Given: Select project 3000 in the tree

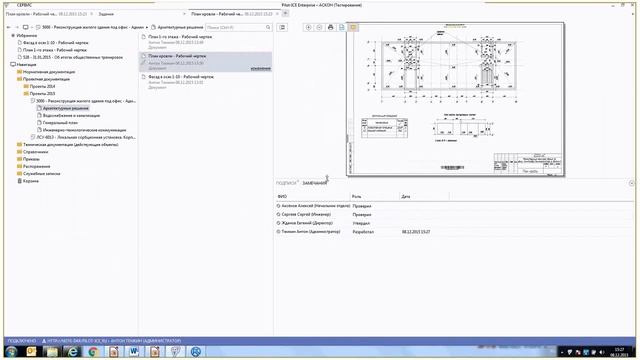Looking at the screenshot, I should 86,101.
